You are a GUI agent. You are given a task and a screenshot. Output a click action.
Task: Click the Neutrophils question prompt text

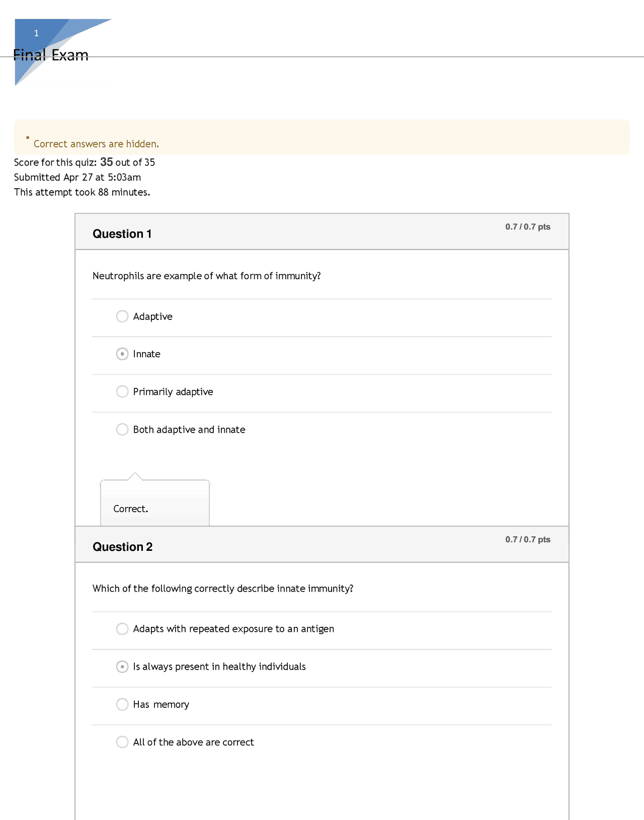[x=206, y=276]
